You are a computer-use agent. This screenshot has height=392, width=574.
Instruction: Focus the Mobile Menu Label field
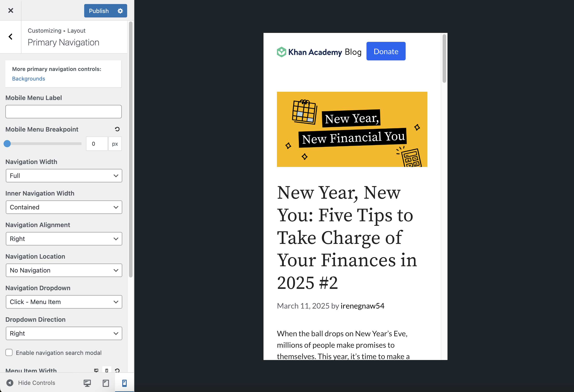64,112
